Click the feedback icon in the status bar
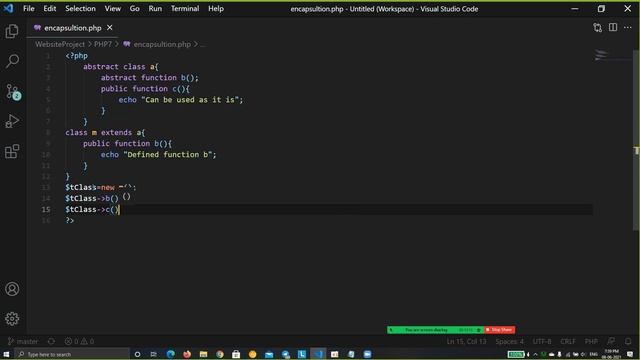This screenshot has height=360, width=640. (x=611, y=341)
